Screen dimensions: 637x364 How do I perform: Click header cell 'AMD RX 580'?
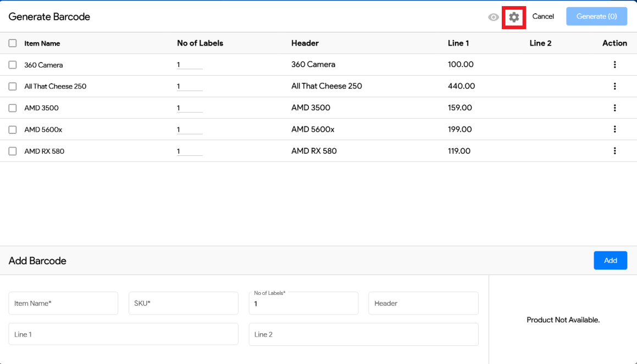(x=314, y=151)
